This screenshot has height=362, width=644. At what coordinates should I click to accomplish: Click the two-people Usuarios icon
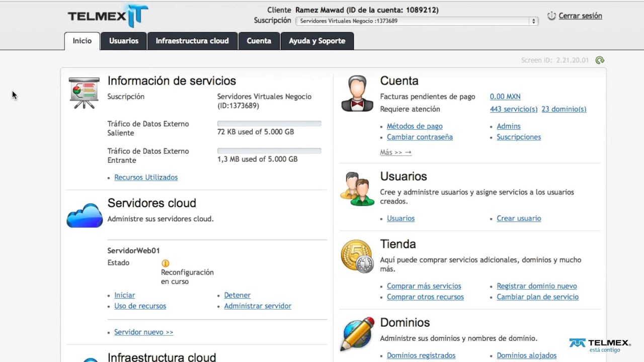(x=357, y=189)
